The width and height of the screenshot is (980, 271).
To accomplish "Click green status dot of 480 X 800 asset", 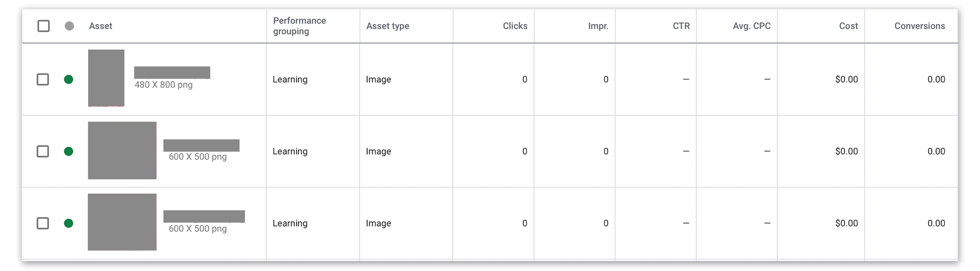I will point(68,79).
